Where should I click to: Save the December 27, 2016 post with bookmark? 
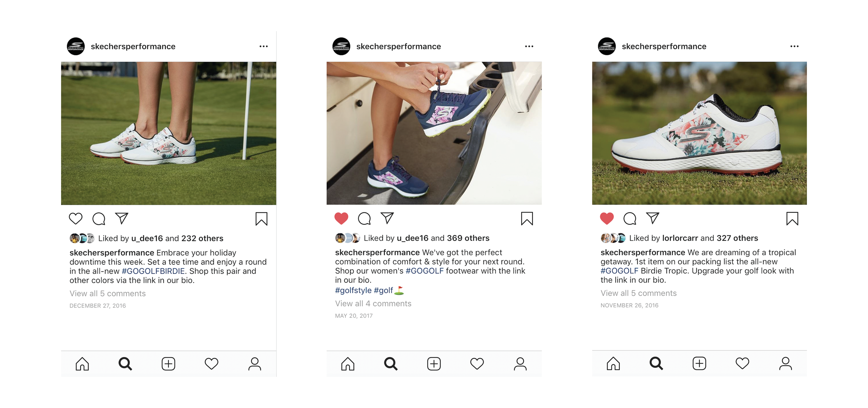point(261,219)
